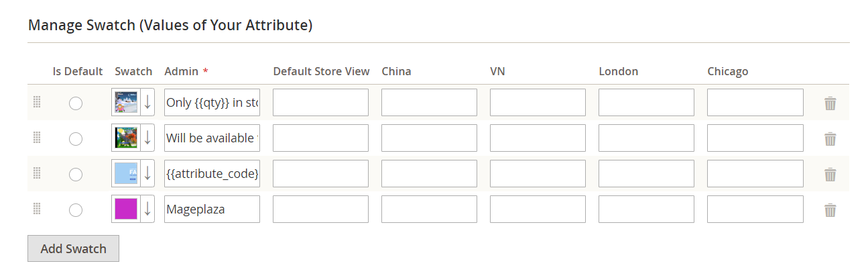The image size is (868, 280).
Task: Click the Add Swatch button
Action: (73, 248)
